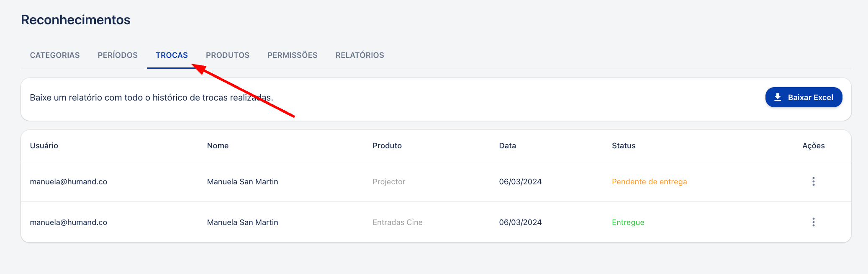Click the Status column header
This screenshot has width=868, height=274.
[x=624, y=145]
